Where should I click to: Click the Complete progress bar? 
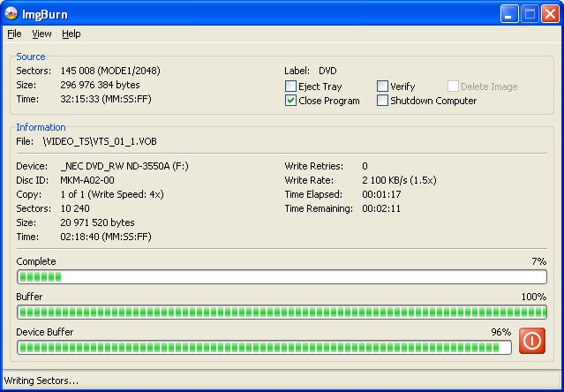[282, 276]
